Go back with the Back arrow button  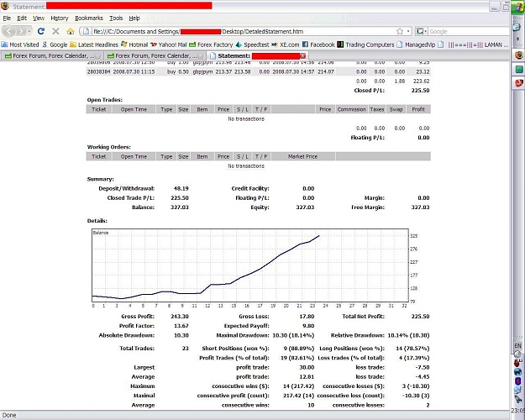click(x=8, y=31)
